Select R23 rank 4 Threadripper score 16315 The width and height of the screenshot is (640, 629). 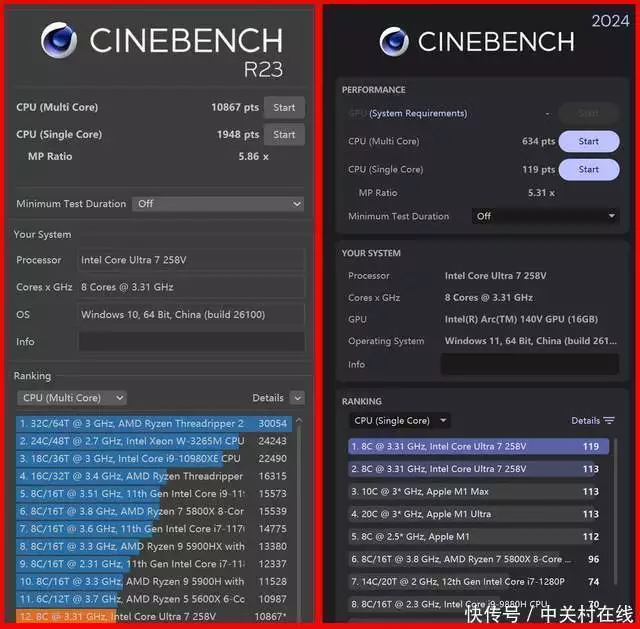[x=154, y=476]
